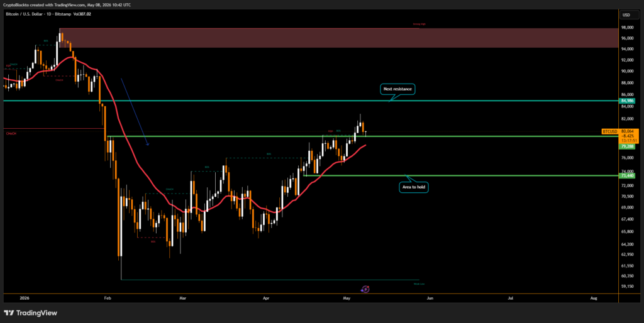Click the 98,000 level on price scale
This screenshot has width=644, height=323.
(x=628, y=28)
